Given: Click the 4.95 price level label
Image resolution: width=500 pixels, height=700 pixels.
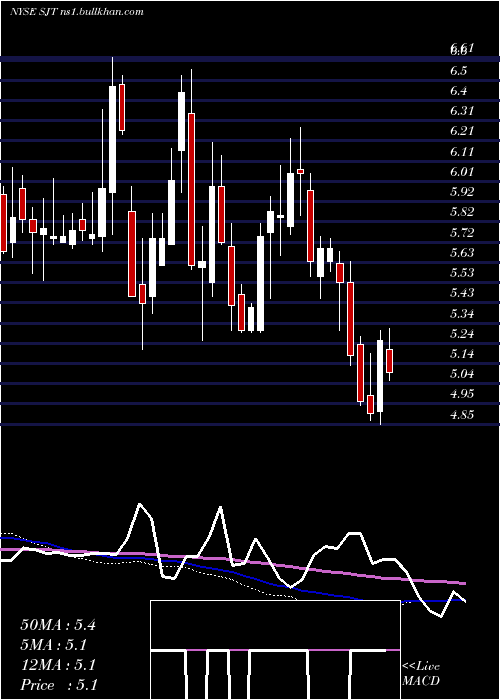Looking at the screenshot, I should click(462, 394).
